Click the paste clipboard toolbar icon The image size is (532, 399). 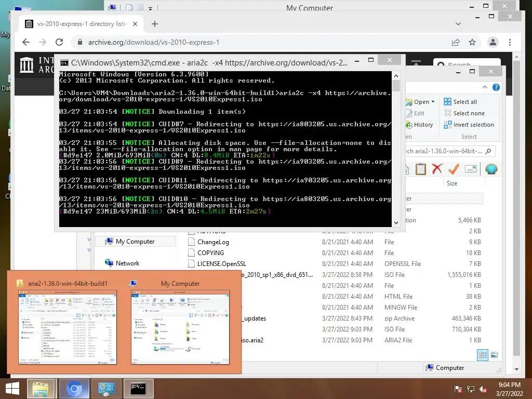click(x=421, y=169)
